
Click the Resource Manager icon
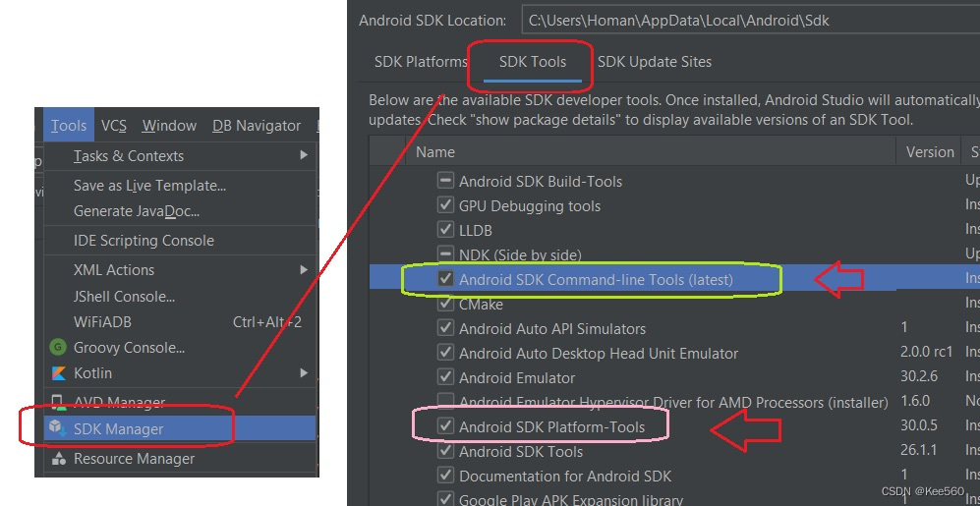point(58,459)
